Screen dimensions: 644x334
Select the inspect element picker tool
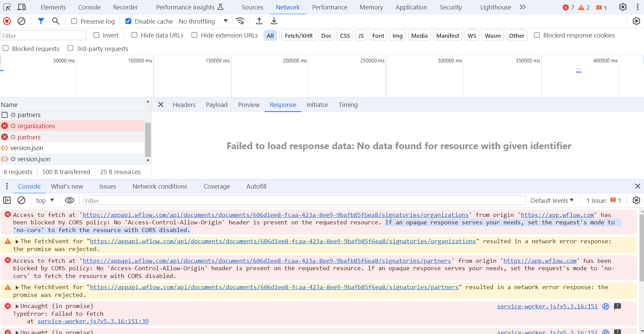point(7,7)
